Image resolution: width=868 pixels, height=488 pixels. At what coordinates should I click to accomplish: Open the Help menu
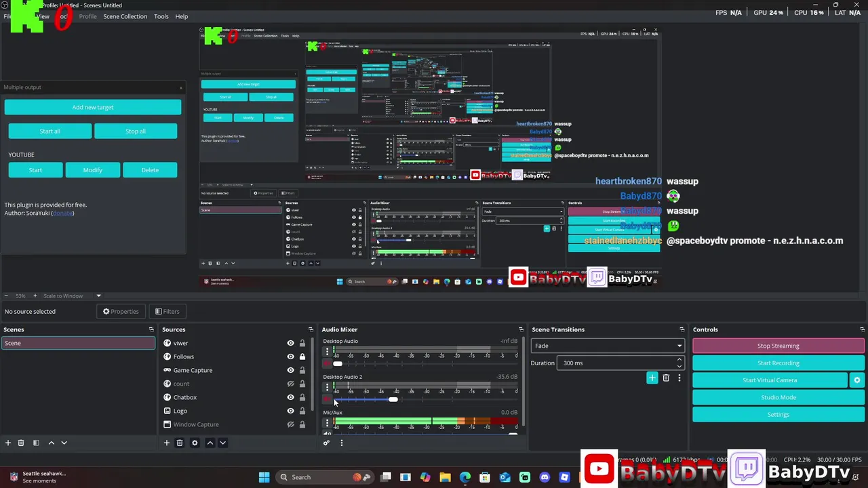(x=182, y=16)
